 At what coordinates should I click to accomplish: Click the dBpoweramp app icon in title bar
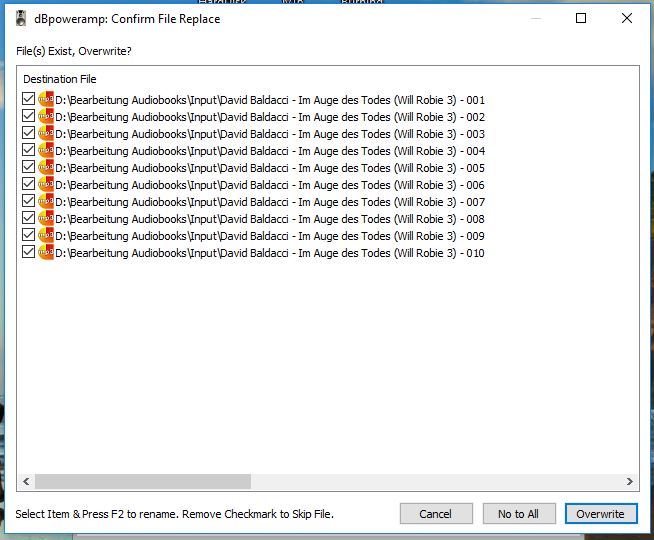pos(20,18)
